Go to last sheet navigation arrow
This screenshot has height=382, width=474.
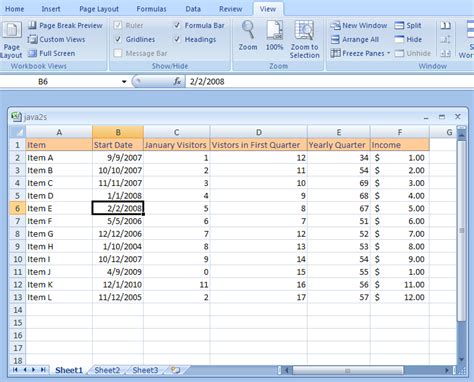43,370
